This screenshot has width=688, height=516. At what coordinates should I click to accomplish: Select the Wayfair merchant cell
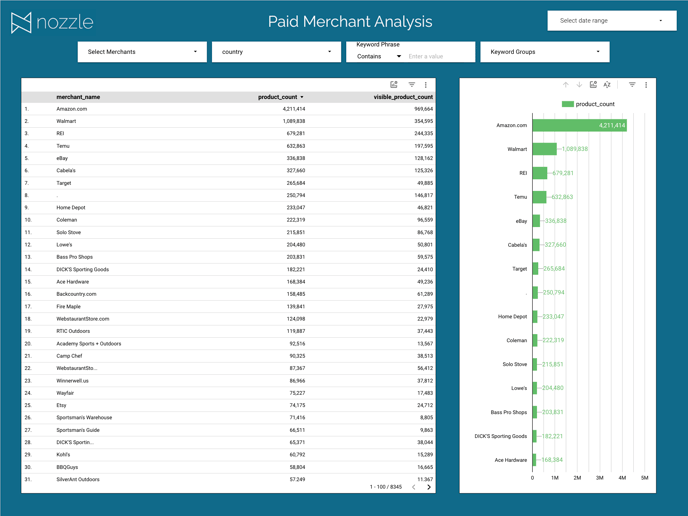click(65, 393)
